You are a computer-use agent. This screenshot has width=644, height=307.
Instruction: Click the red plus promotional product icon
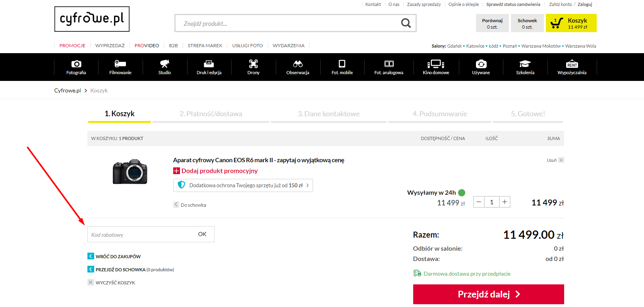[176, 171]
